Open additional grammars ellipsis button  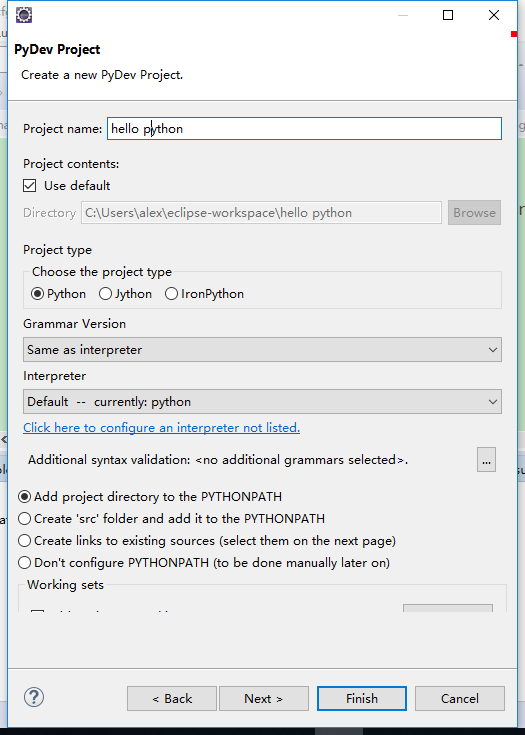point(486,459)
